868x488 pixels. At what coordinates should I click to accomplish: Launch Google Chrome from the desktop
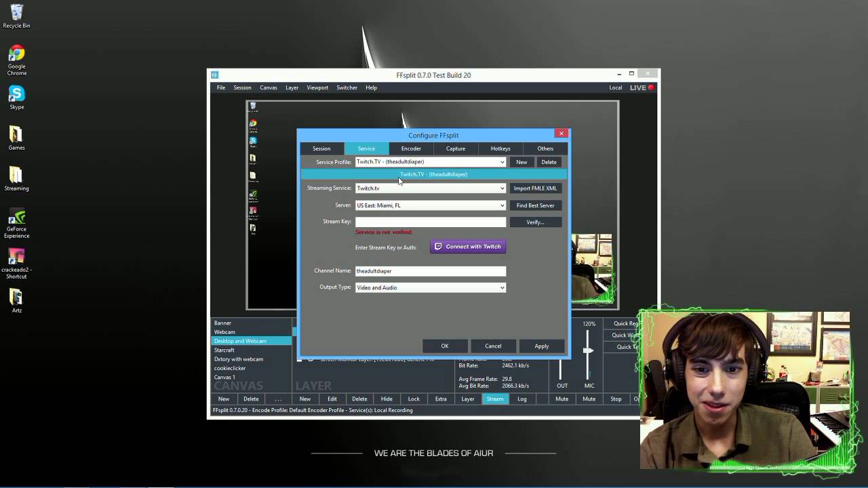(16, 61)
